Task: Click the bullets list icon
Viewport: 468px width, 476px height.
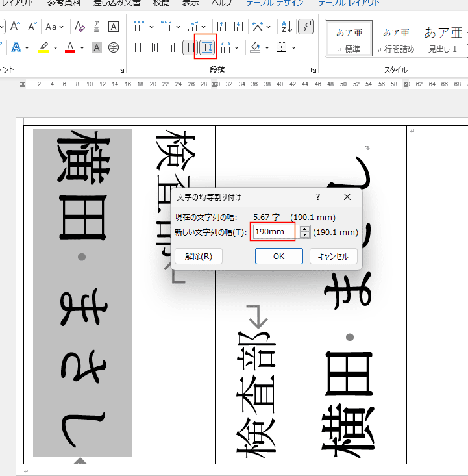Action: 139,27
